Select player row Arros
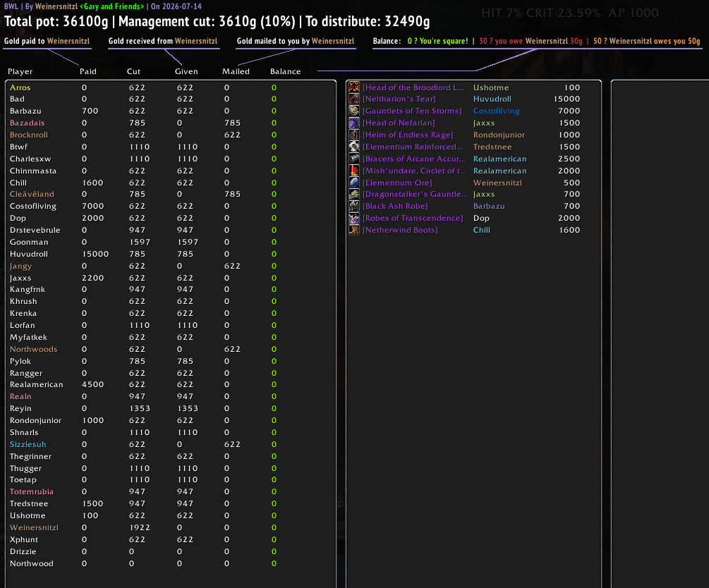Viewport: 709px width, 588px height. click(171, 87)
